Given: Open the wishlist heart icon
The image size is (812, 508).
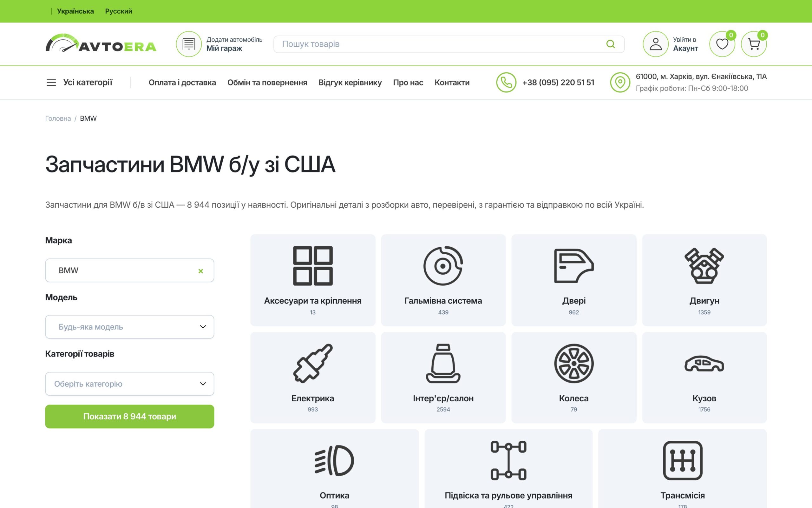Looking at the screenshot, I should click(x=722, y=44).
